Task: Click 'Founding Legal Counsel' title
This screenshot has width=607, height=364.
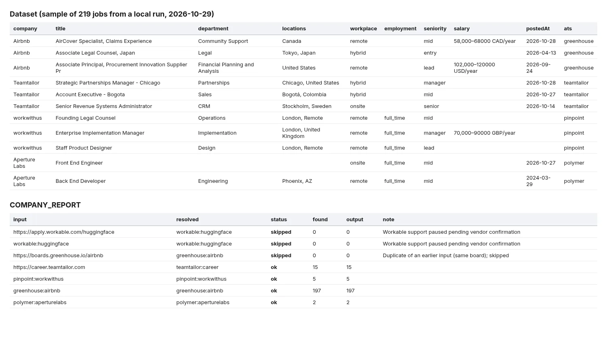Action: (85, 118)
